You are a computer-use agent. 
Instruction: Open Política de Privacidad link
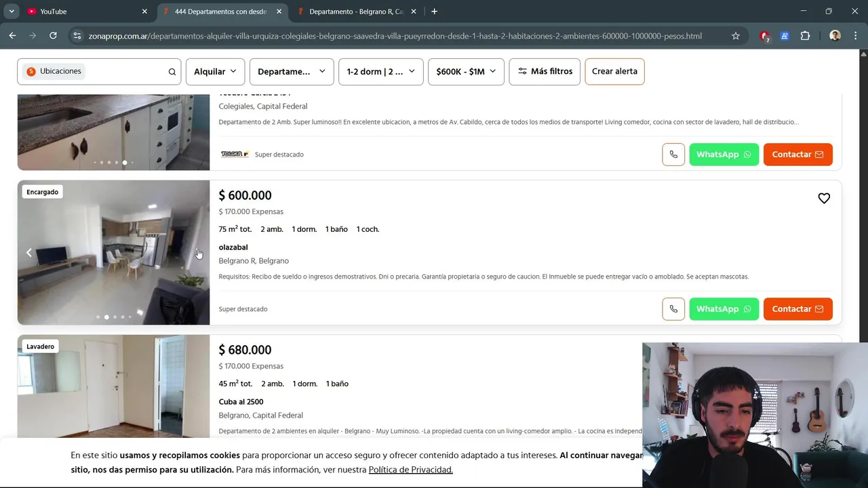pos(410,470)
